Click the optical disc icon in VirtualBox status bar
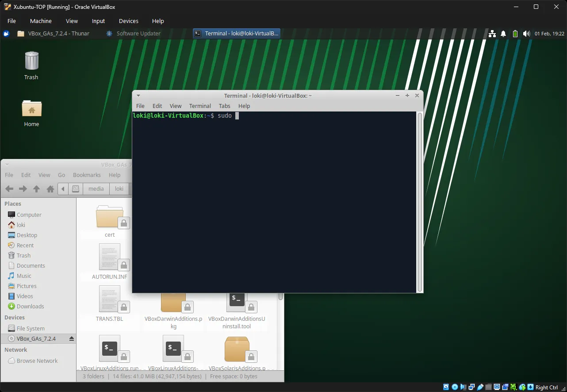This screenshot has height=392, width=567. click(x=454, y=387)
